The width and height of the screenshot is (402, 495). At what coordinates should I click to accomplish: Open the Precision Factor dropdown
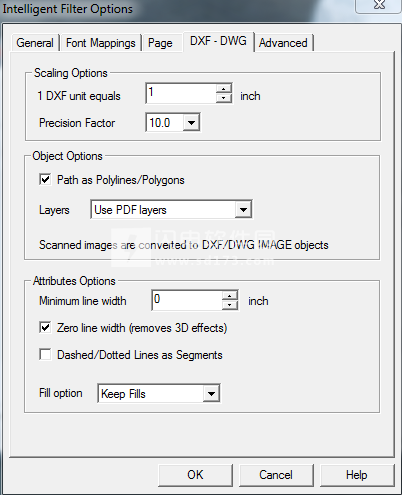coord(191,123)
